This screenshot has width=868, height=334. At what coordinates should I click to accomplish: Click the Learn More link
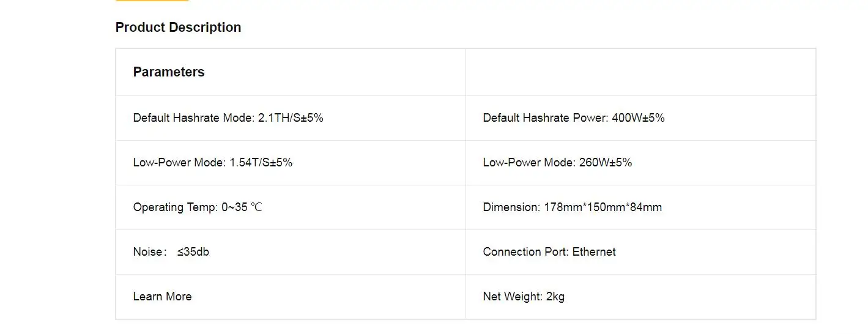point(162,296)
